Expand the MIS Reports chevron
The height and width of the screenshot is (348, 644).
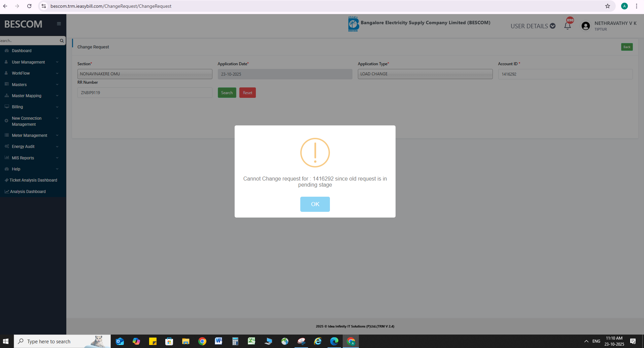[57, 158]
